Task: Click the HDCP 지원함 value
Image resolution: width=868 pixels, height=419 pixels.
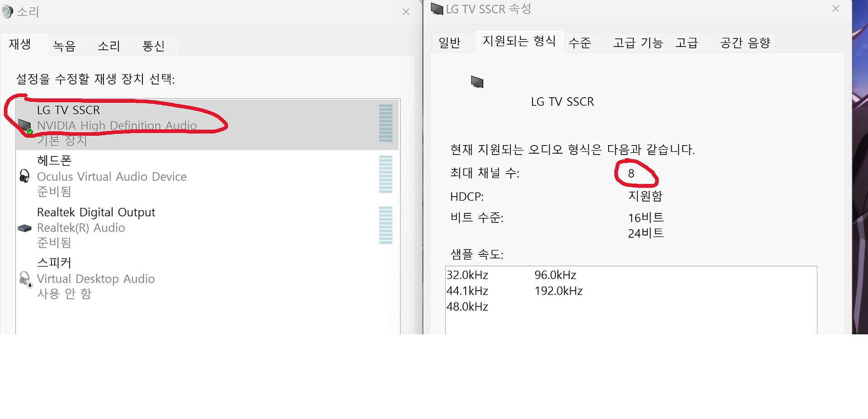Action: (x=646, y=196)
